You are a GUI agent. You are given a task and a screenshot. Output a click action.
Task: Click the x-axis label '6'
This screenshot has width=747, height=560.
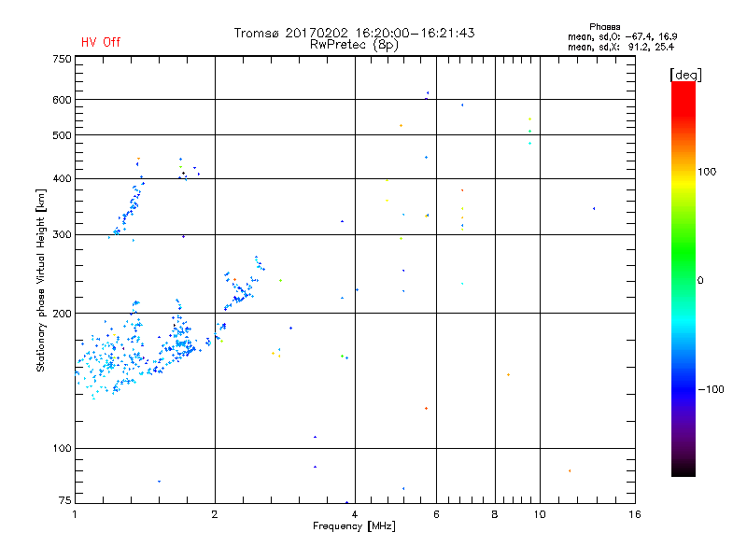click(436, 514)
